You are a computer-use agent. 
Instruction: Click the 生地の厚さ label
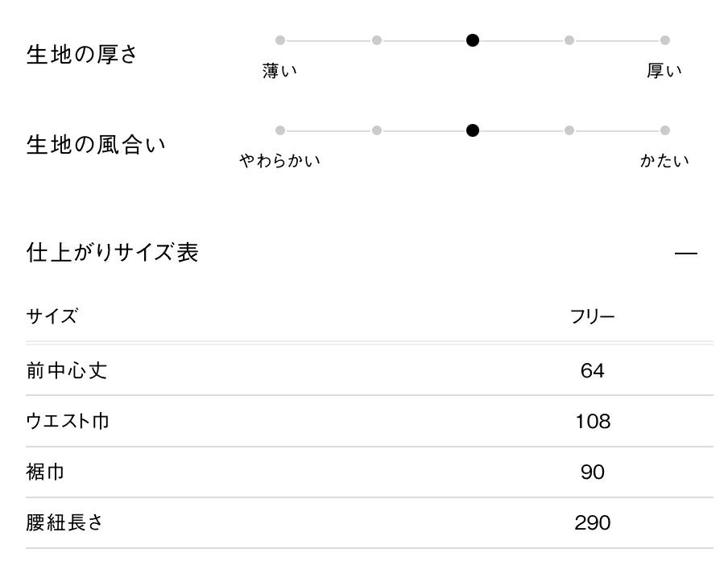(82, 55)
